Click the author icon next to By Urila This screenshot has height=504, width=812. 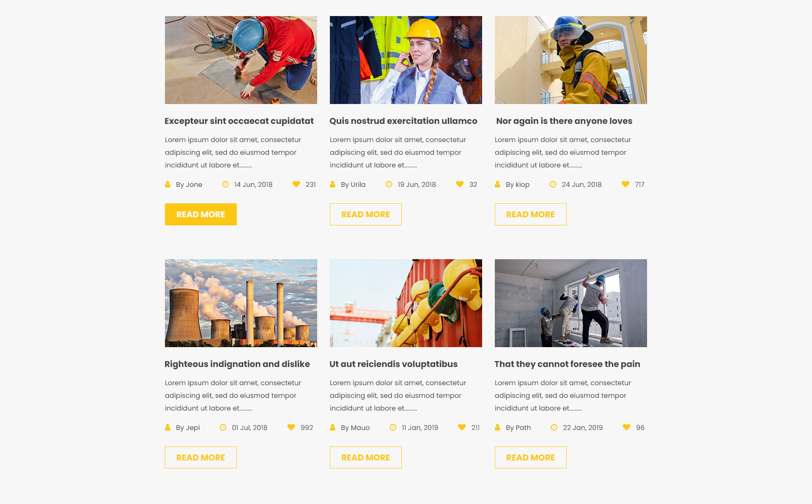(x=332, y=184)
